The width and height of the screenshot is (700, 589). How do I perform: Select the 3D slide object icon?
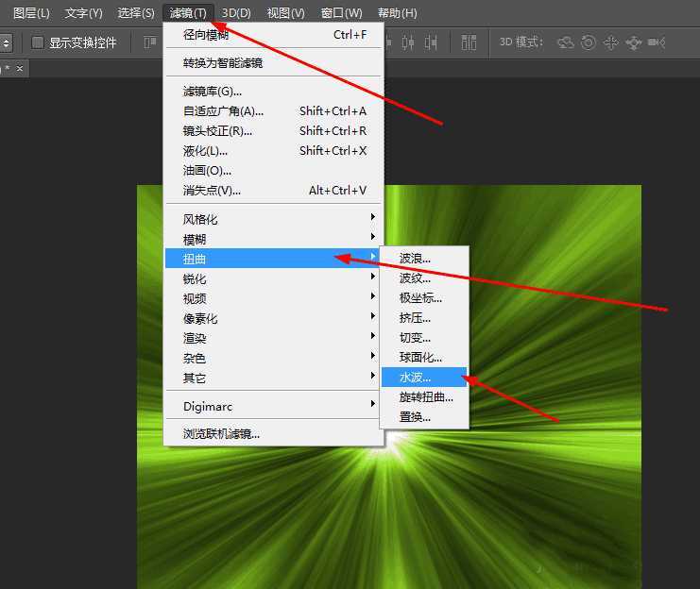click(x=633, y=42)
